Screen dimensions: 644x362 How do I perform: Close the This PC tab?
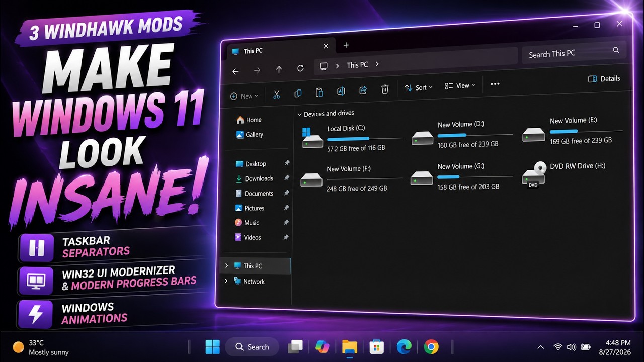[x=326, y=46]
